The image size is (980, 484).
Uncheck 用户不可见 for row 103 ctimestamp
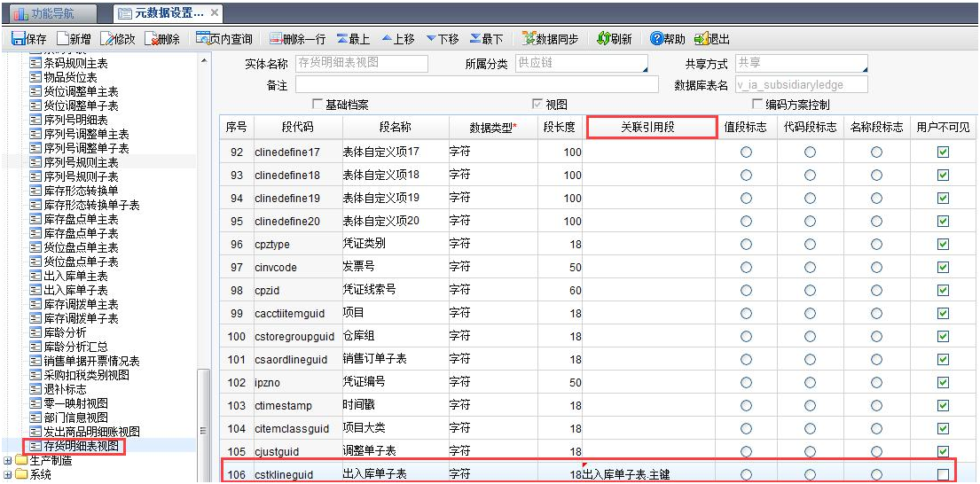tap(943, 405)
